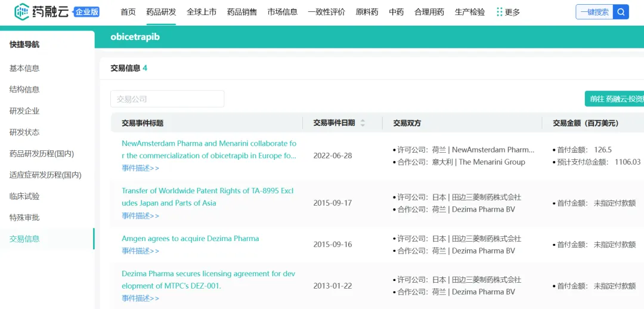The width and height of the screenshot is (644, 309).
Task: Open 研发企业 from the left sidebar
Action: (24, 111)
